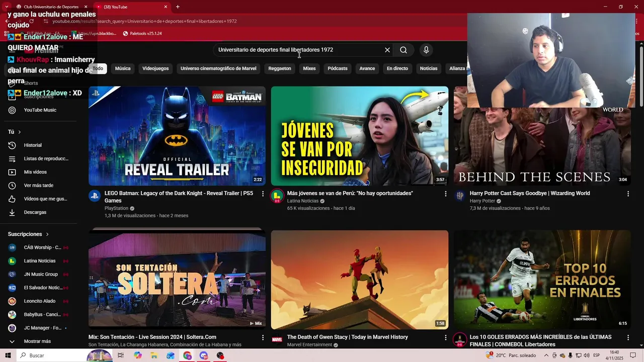The height and width of the screenshot is (362, 644).
Task: Select the Música filter chip
Action: pyautogui.click(x=123, y=68)
